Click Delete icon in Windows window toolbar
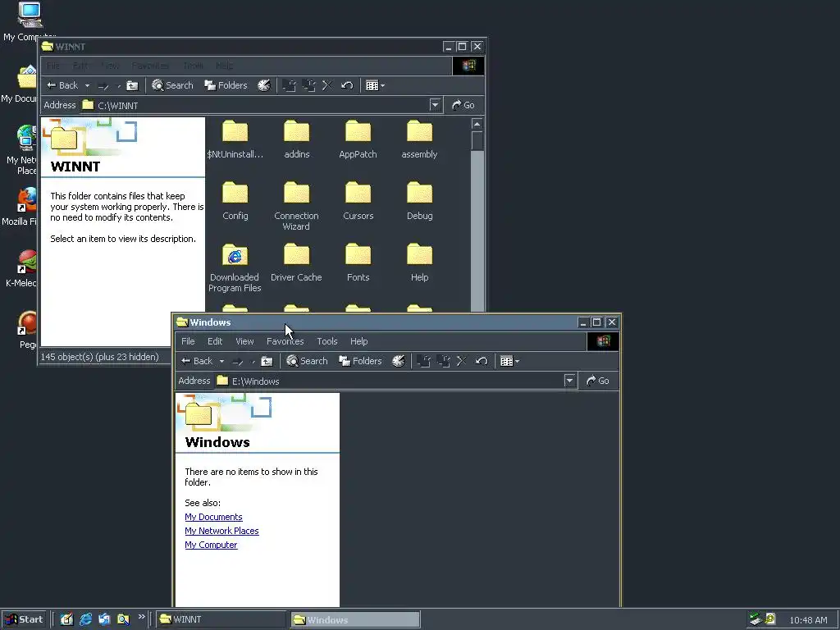The width and height of the screenshot is (840, 630). click(461, 361)
